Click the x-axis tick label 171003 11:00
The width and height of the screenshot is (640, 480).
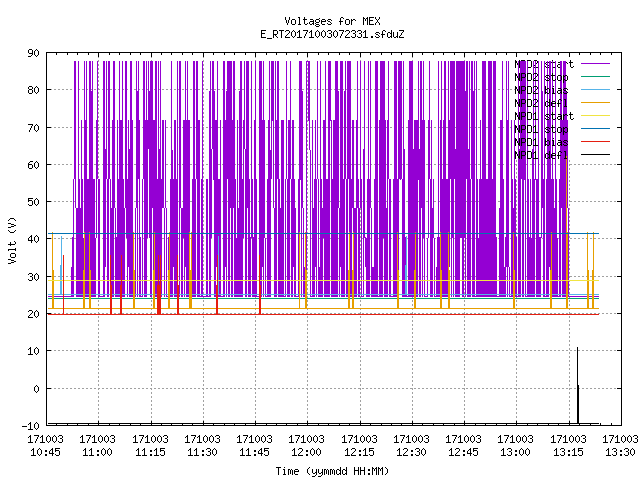point(98,446)
